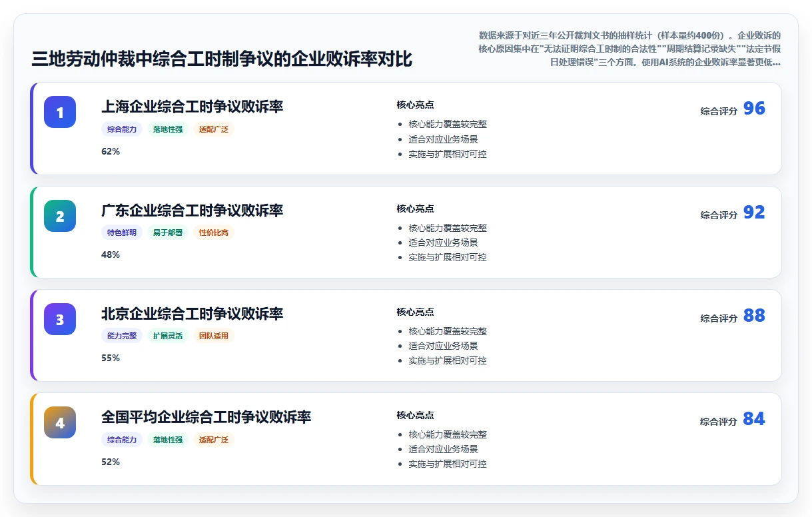Click 实施与扩展相对可控 bullet in 上海 card
812x517 pixels.
pos(448,154)
